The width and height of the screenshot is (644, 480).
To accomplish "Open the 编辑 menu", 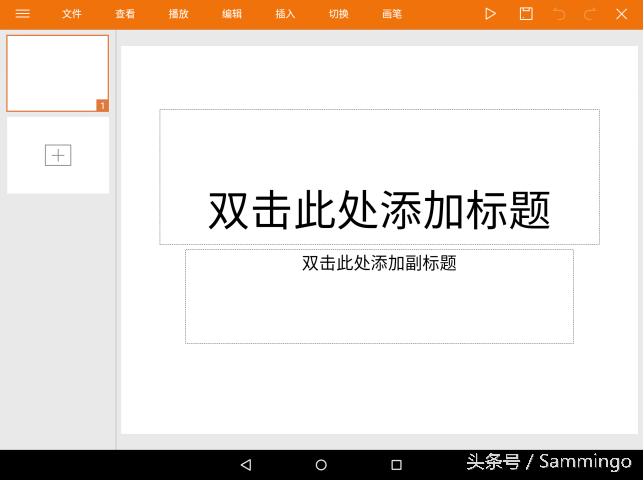I will pyautogui.click(x=232, y=14).
